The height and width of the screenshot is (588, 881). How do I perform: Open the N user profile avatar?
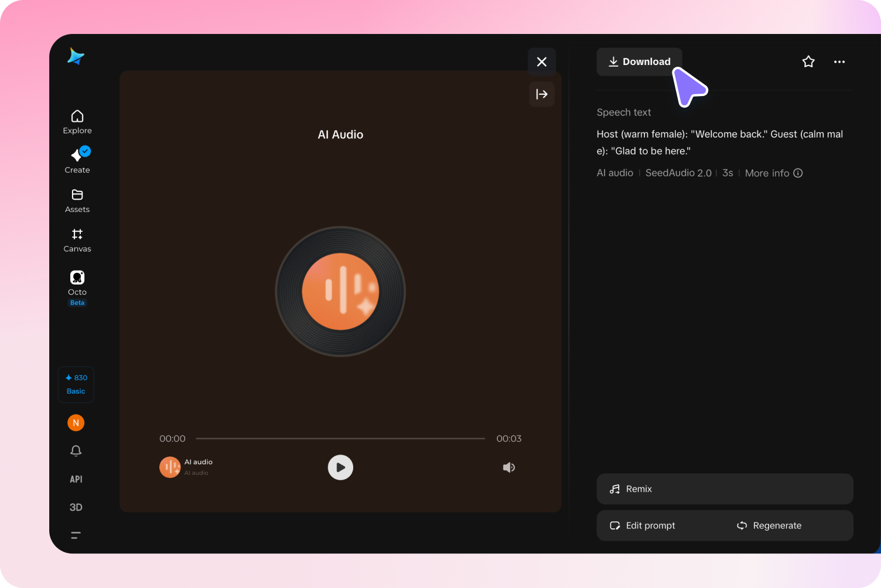[x=76, y=423]
